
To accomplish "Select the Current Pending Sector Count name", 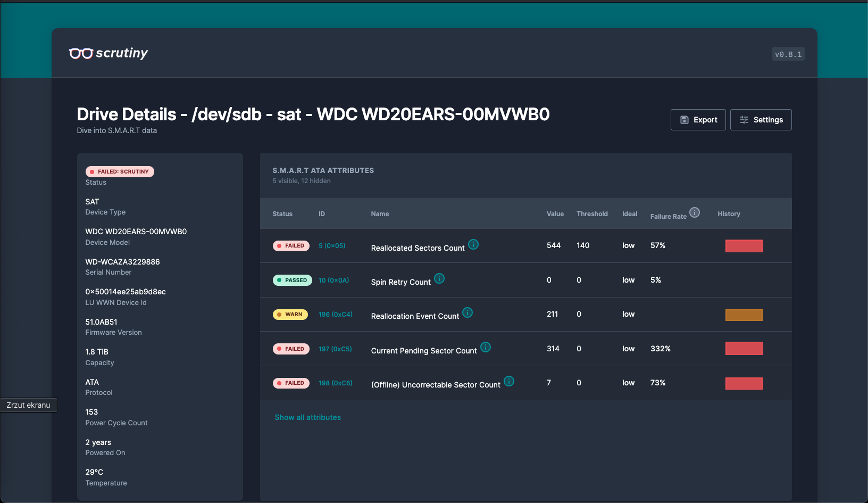I will (x=424, y=351).
